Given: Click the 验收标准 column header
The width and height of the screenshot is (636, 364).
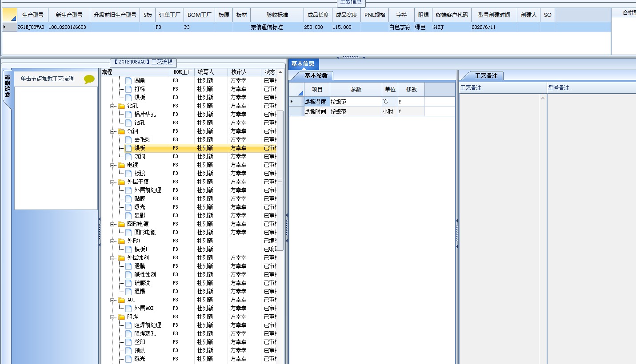Looking at the screenshot, I should [x=277, y=15].
